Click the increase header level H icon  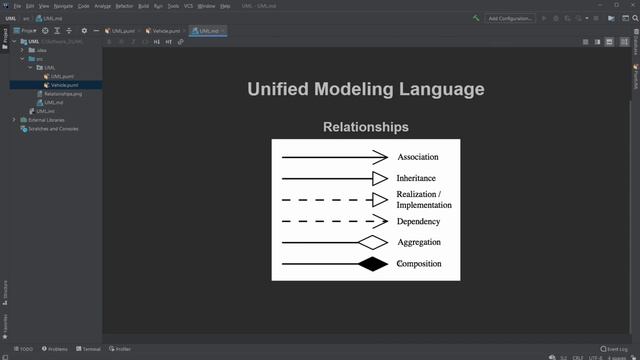pos(169,42)
